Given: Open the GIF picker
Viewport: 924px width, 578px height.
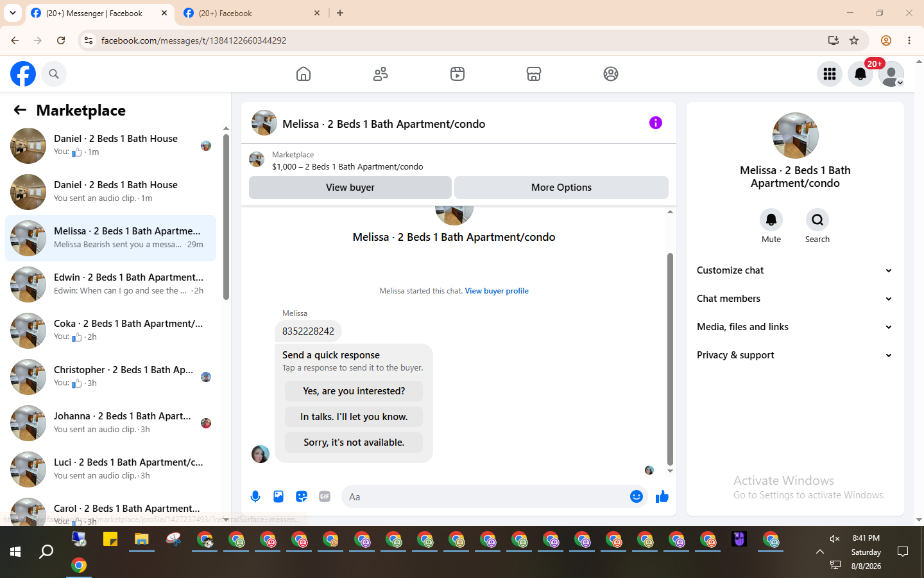Looking at the screenshot, I should click(x=325, y=496).
